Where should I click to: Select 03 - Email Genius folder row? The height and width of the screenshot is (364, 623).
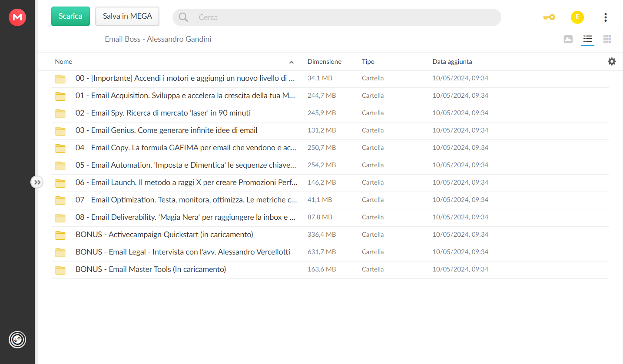(330, 130)
